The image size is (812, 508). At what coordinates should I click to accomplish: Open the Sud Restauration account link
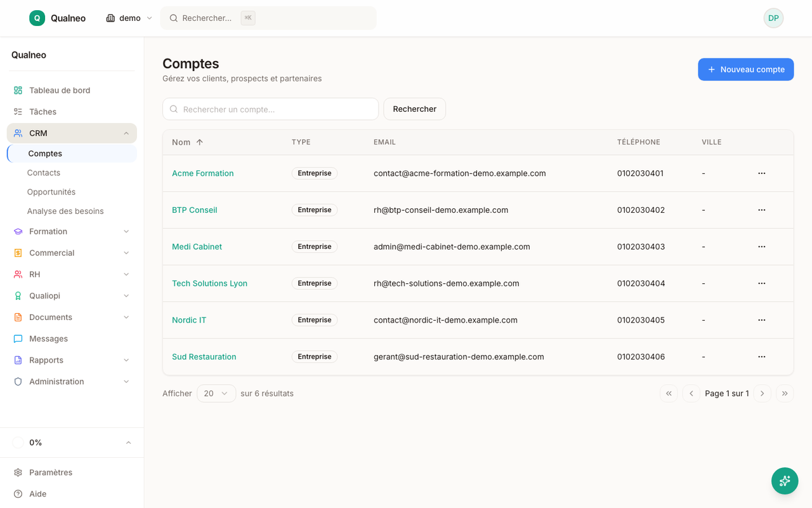point(204,357)
